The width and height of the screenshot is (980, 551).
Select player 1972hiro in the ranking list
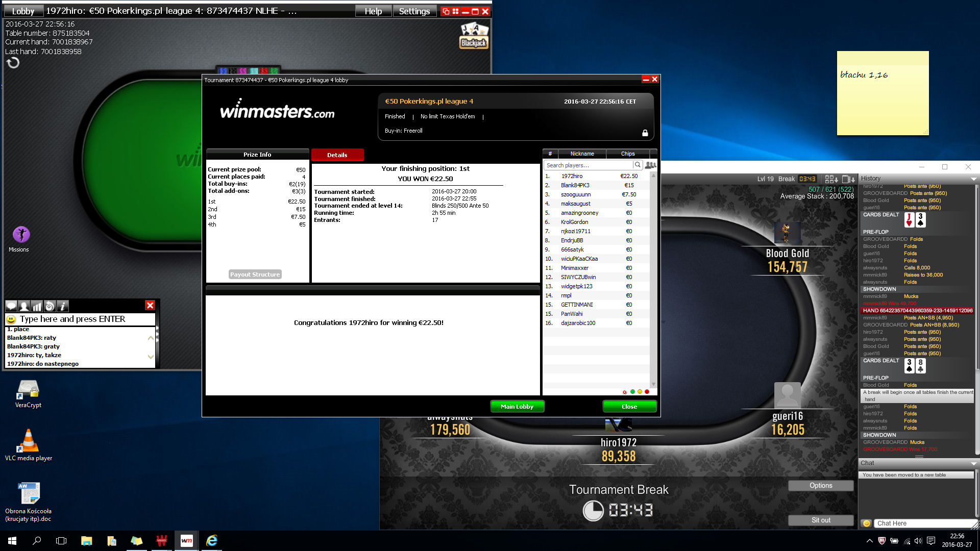coord(596,176)
